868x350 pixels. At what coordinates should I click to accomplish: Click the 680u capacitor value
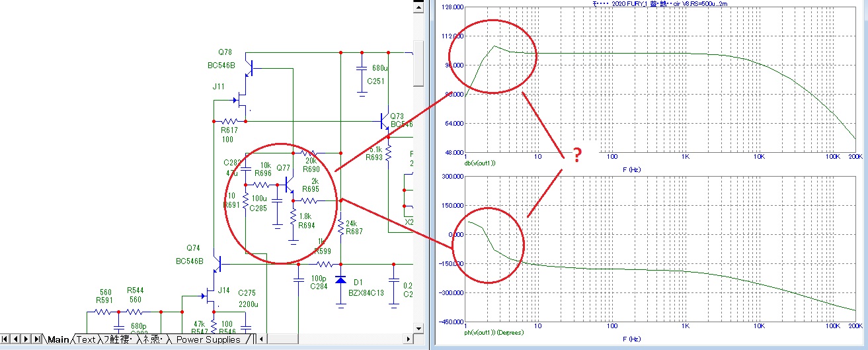click(379, 68)
